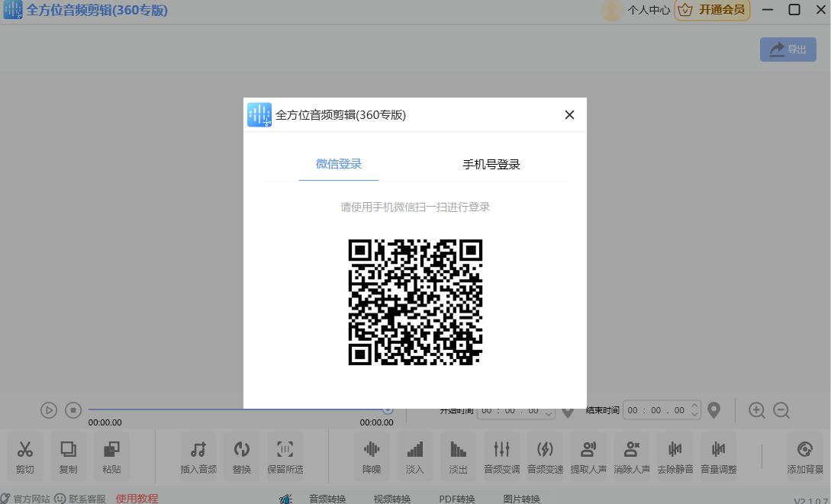Open the 音频变速 (audio speed) tool
This screenshot has width=831, height=504.
544,456
